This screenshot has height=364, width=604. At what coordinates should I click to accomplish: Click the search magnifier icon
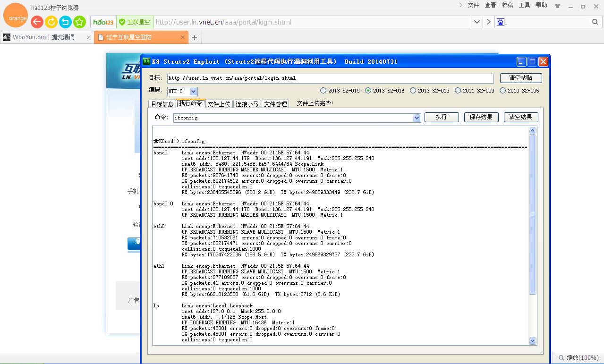coord(595,22)
